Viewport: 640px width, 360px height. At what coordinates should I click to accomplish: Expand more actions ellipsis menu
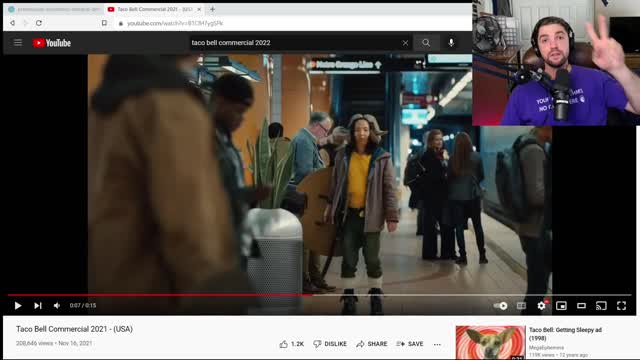[437, 344]
